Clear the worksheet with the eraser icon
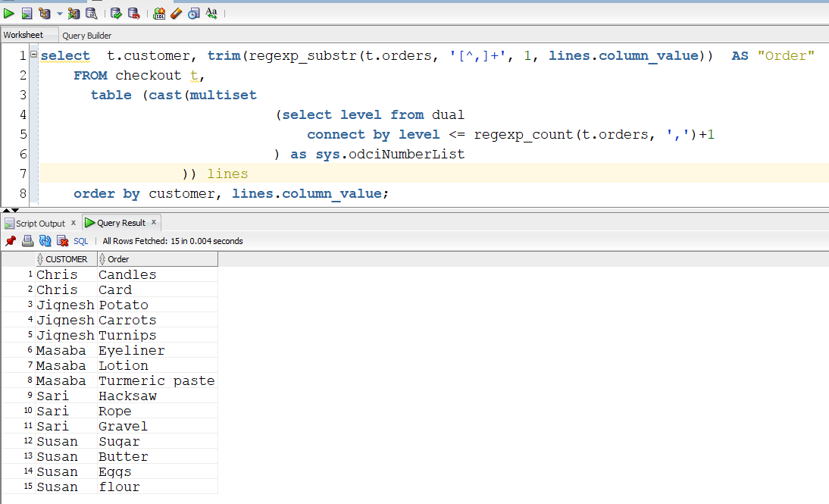 tap(176, 13)
